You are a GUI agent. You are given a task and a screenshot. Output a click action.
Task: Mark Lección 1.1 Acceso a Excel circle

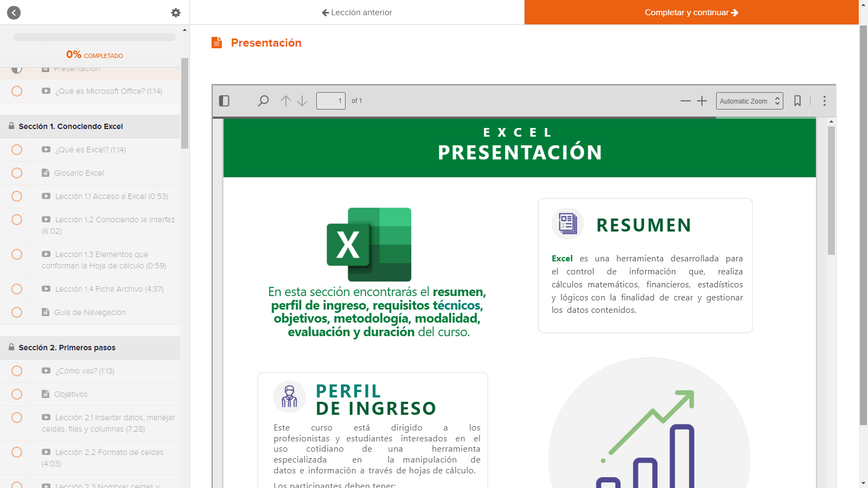click(17, 196)
